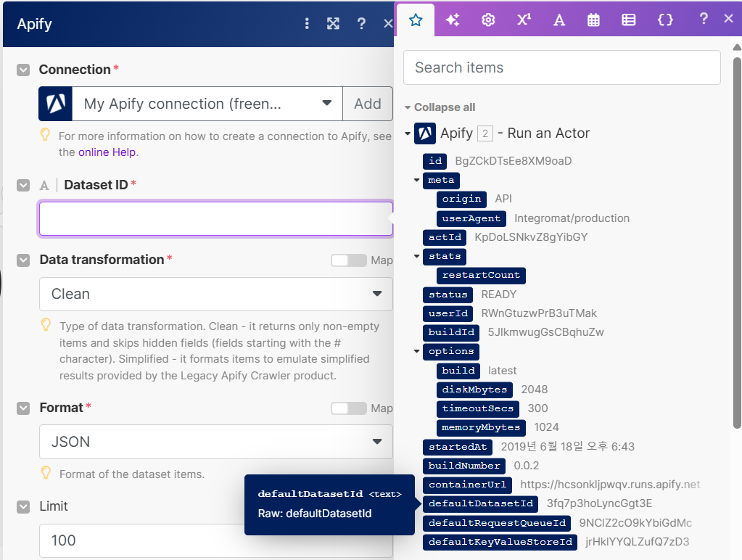Open the online Help link
Screen dimensions: 742x560
click(x=107, y=152)
